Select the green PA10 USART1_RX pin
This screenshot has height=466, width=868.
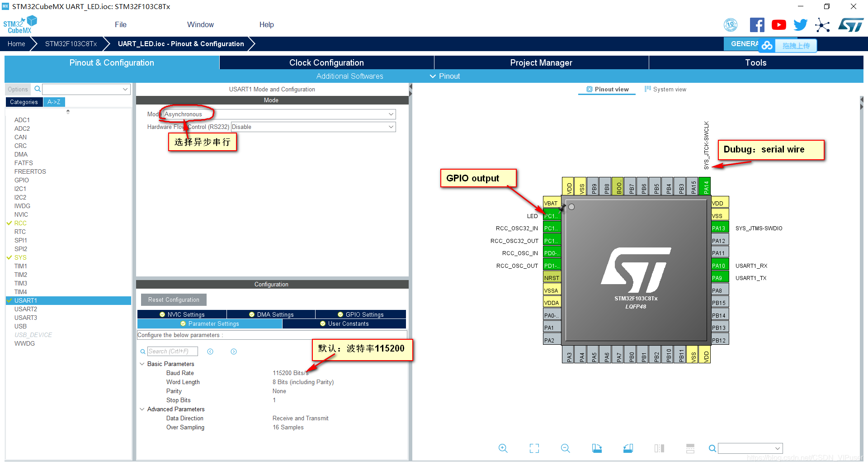coord(720,266)
